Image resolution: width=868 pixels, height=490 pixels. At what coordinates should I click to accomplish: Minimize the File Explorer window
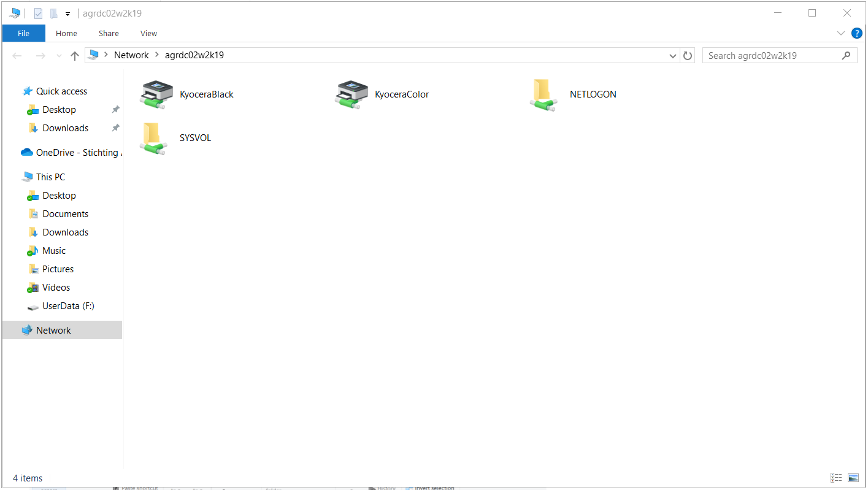coord(777,13)
